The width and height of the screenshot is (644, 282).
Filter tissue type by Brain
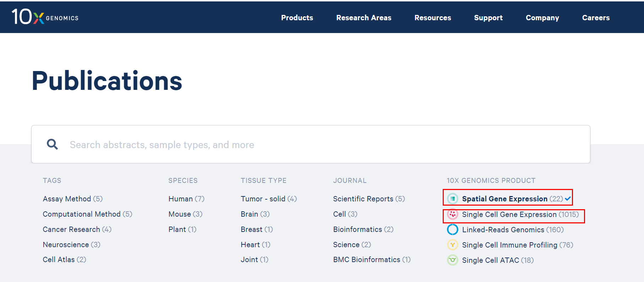pos(255,214)
